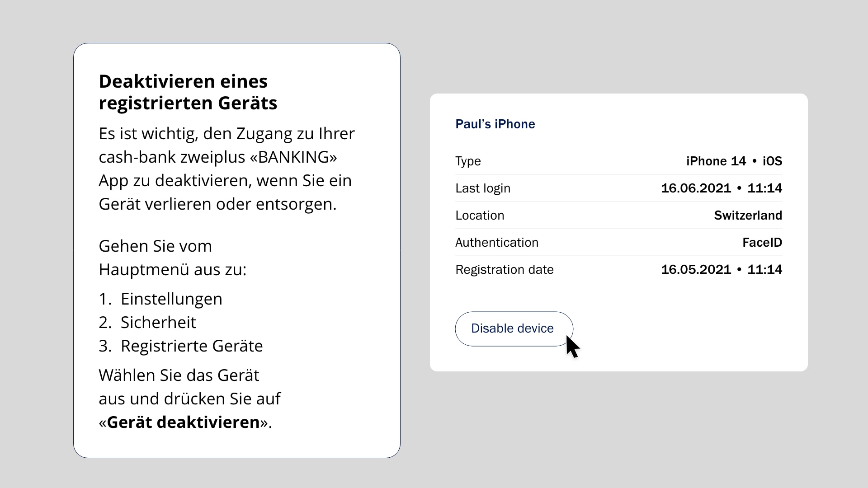
Task: Click the heading Deaktivieren eines registrierten Geräts
Action: (188, 92)
